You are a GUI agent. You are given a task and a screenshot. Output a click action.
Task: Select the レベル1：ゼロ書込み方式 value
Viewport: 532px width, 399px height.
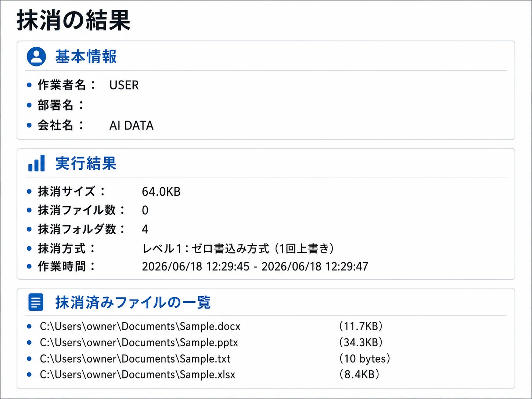click(238, 249)
